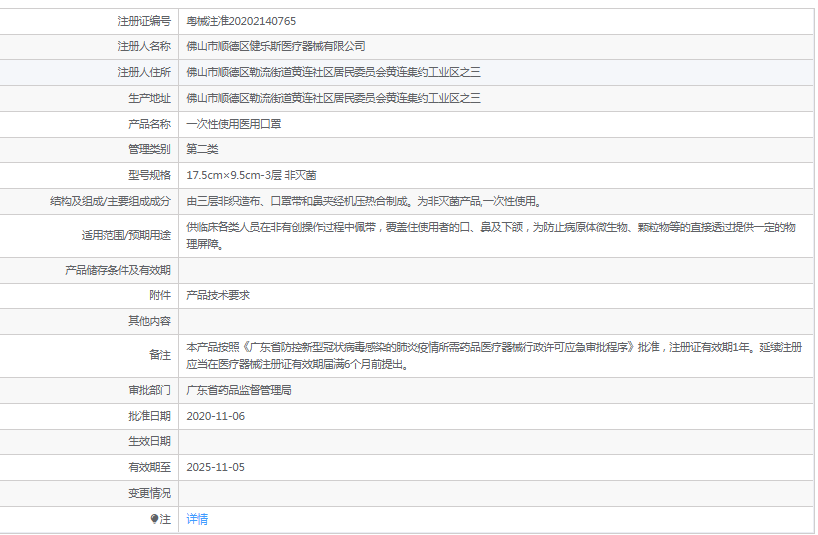Click the 其他内容 row label

(x=149, y=321)
